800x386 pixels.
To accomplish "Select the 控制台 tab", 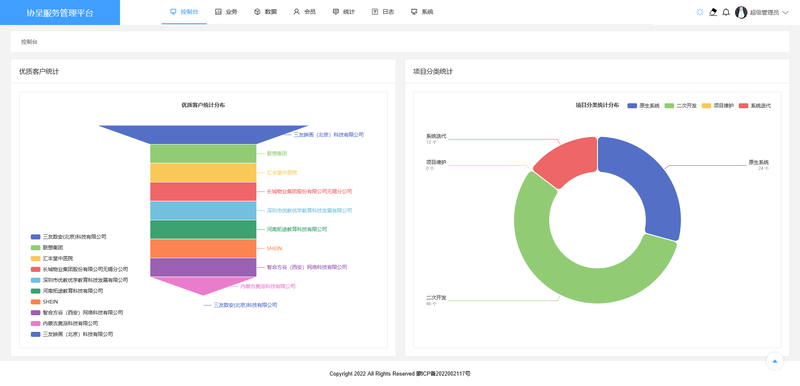I will [x=184, y=12].
